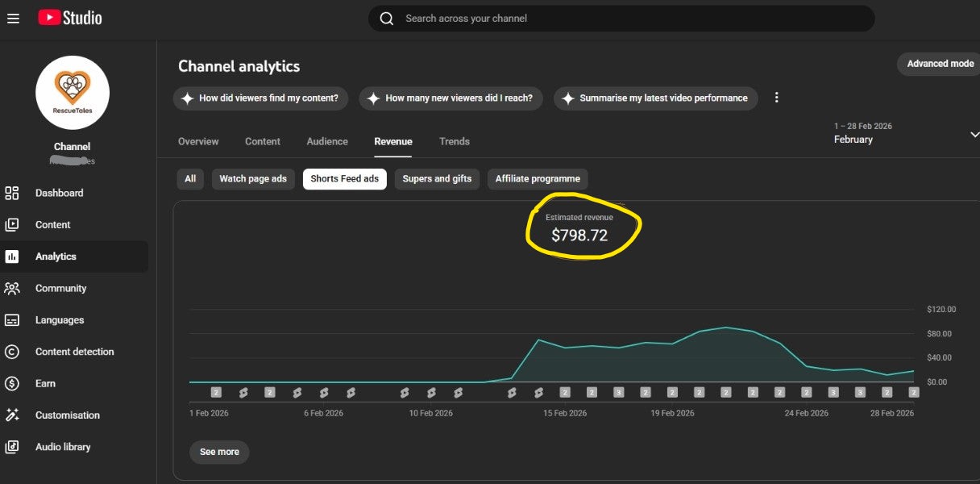980x484 pixels.
Task: Filter revenue by Supers and gifts
Action: tap(437, 179)
